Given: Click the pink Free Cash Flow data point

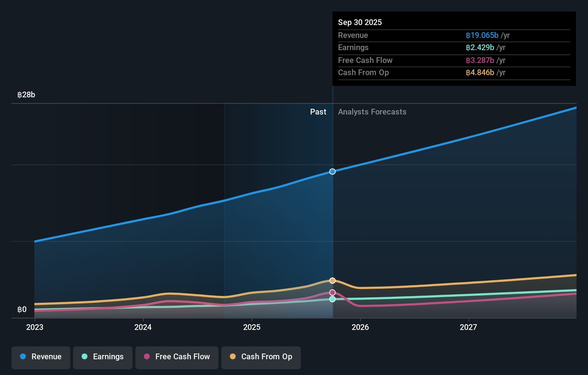Looking at the screenshot, I should 332,293.
